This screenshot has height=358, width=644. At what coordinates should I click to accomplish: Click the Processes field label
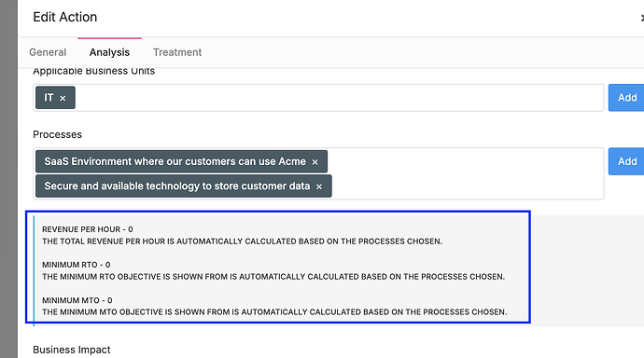tap(58, 134)
